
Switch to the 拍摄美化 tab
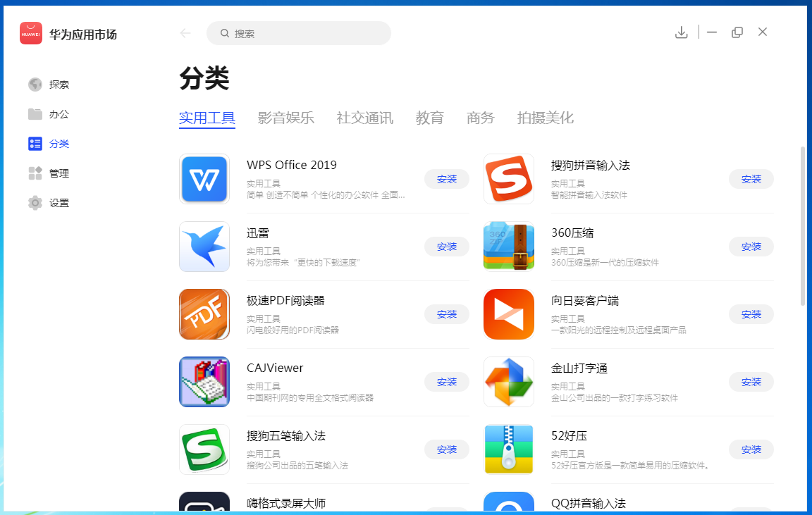pos(546,118)
